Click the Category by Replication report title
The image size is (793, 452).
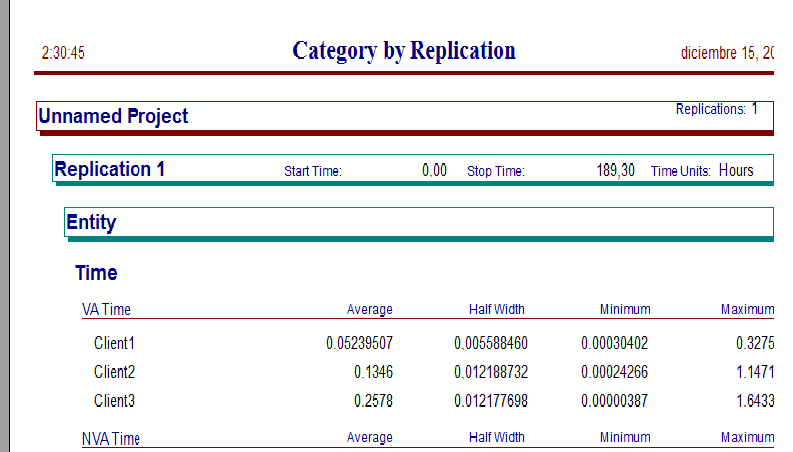click(x=404, y=52)
